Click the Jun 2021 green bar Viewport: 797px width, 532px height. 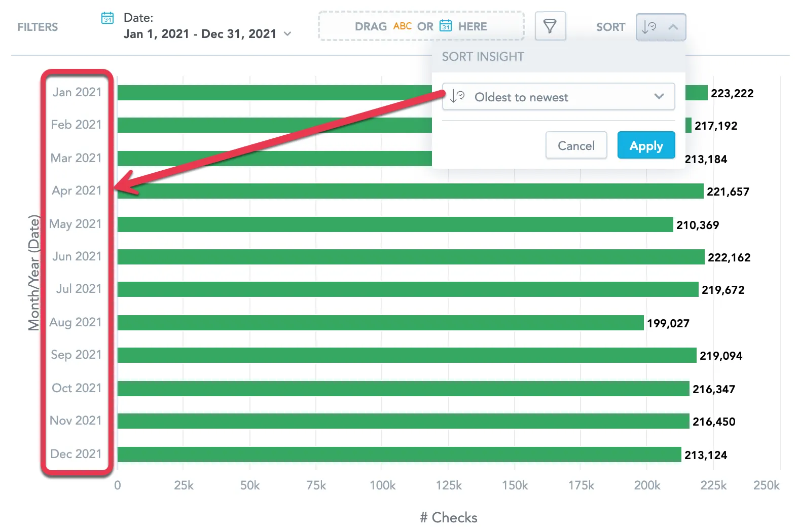[x=411, y=257]
